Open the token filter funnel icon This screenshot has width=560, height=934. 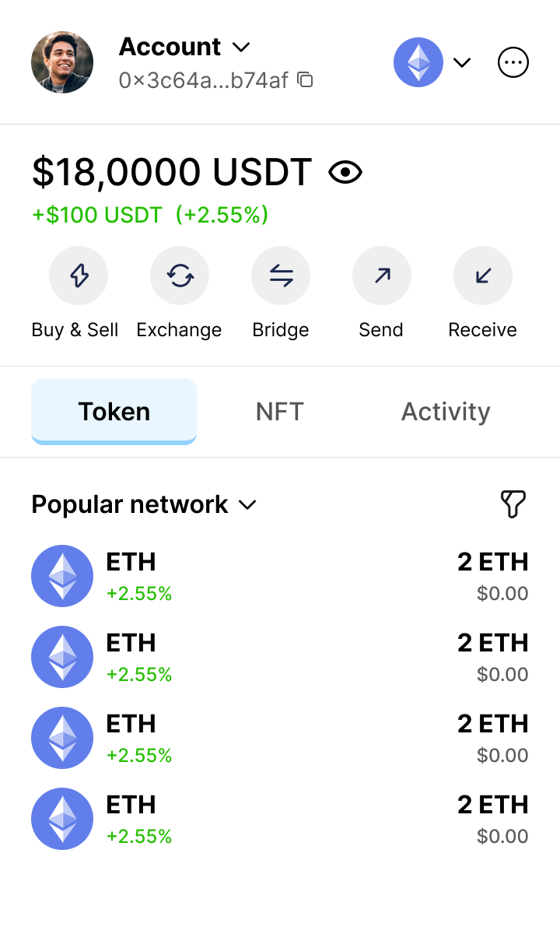pyautogui.click(x=513, y=504)
